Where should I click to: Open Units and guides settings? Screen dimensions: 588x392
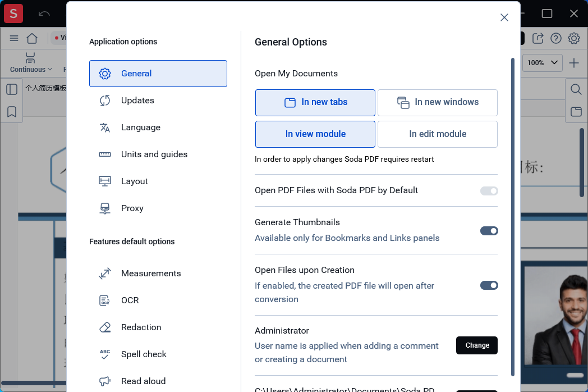(158, 154)
